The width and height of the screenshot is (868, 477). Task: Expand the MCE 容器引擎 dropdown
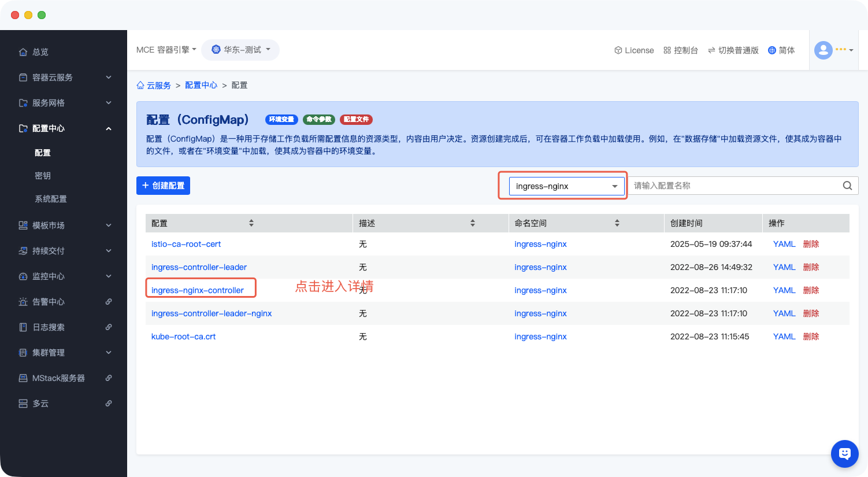166,50
